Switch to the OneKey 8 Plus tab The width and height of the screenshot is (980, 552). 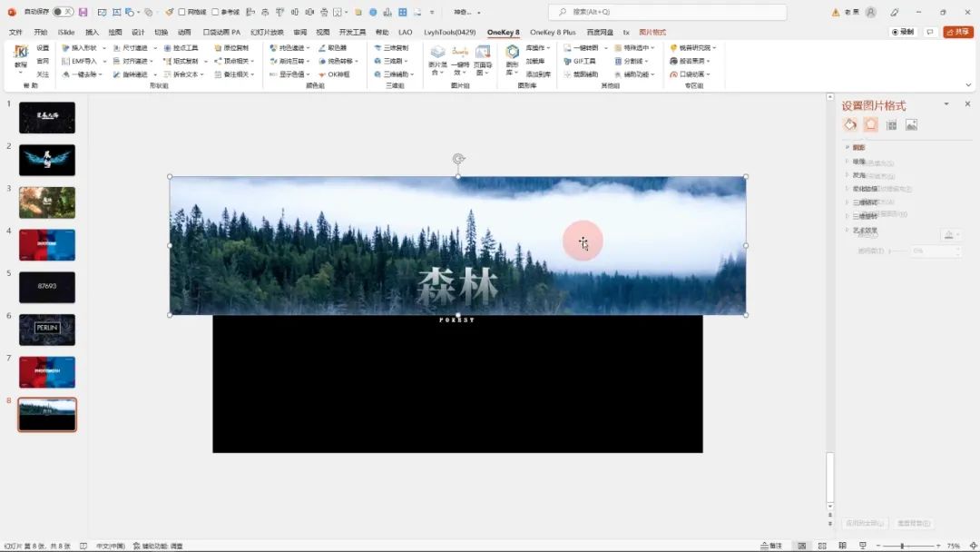tap(553, 32)
